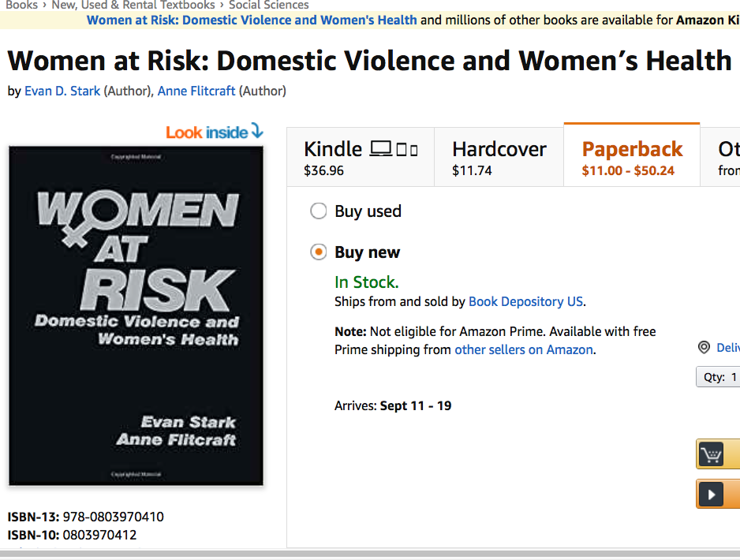Go to Social Sciences breadcrumb category
740x560 pixels.
click(x=268, y=5)
